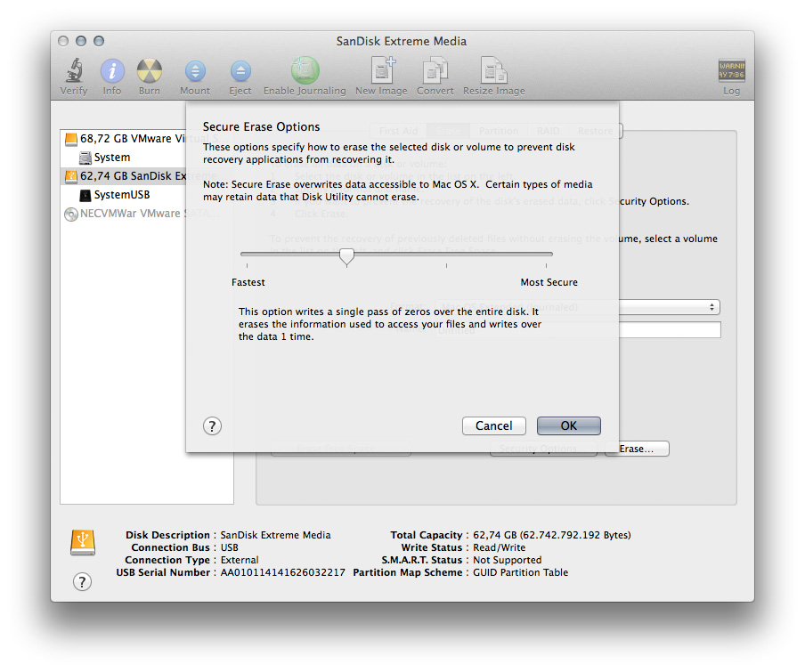Click the 'Fastest' slider label
The image size is (805, 672).
(x=248, y=282)
